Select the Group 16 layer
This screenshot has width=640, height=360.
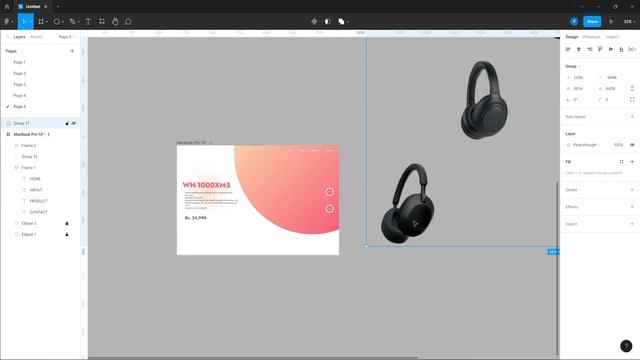pos(29,156)
